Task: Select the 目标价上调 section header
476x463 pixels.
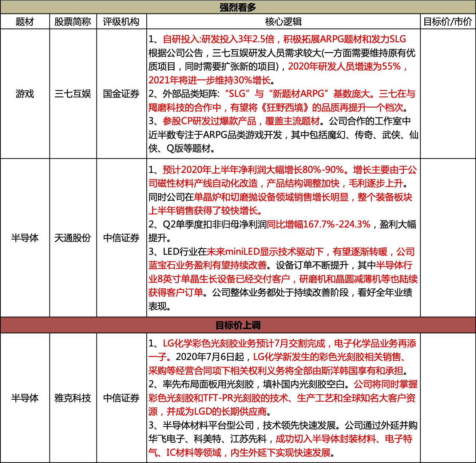Action: pos(238,325)
